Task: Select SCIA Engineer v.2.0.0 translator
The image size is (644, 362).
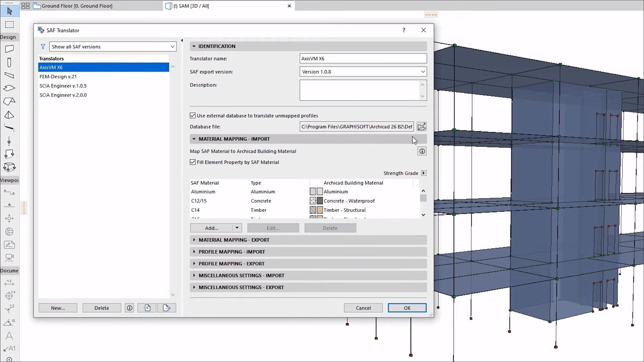Action: pyautogui.click(x=104, y=95)
